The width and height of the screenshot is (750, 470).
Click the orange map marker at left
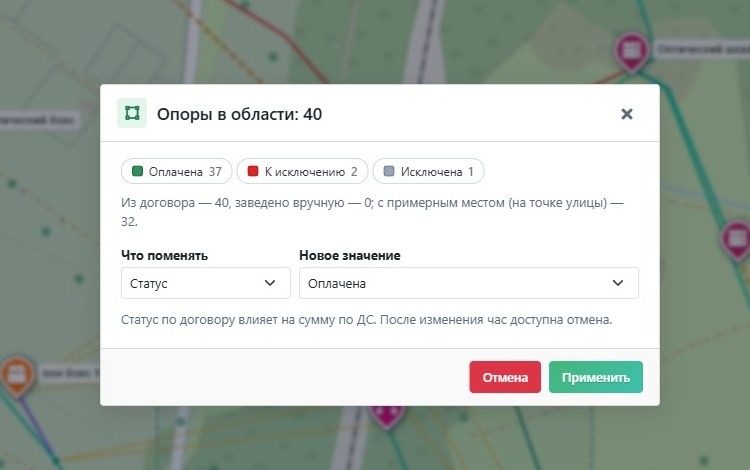point(17,375)
